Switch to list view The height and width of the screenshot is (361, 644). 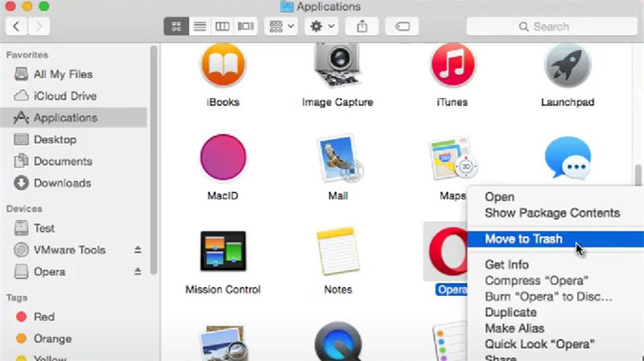pos(200,27)
